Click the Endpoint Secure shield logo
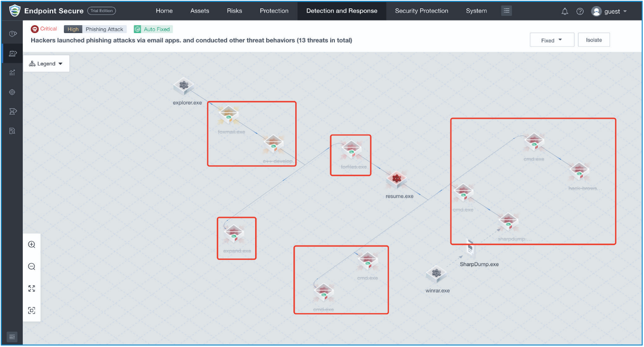 point(15,10)
